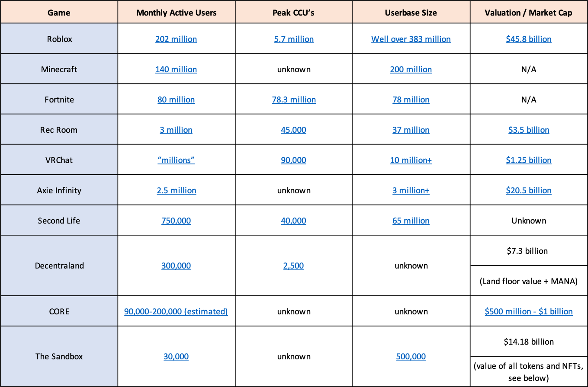This screenshot has width=588, height=387.
Task: Open The Sandbox's 30,000 link
Action: click(x=176, y=356)
